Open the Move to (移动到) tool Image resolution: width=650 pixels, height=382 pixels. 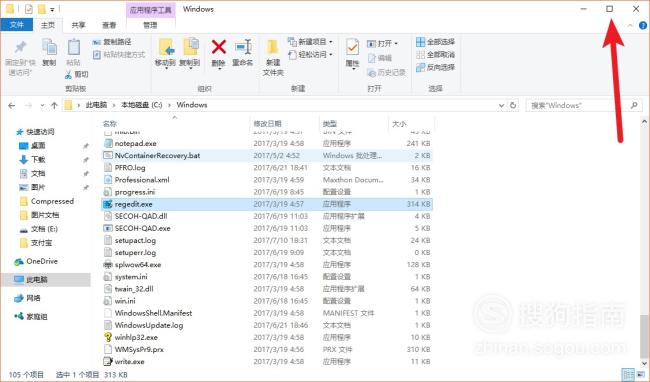coord(165,53)
